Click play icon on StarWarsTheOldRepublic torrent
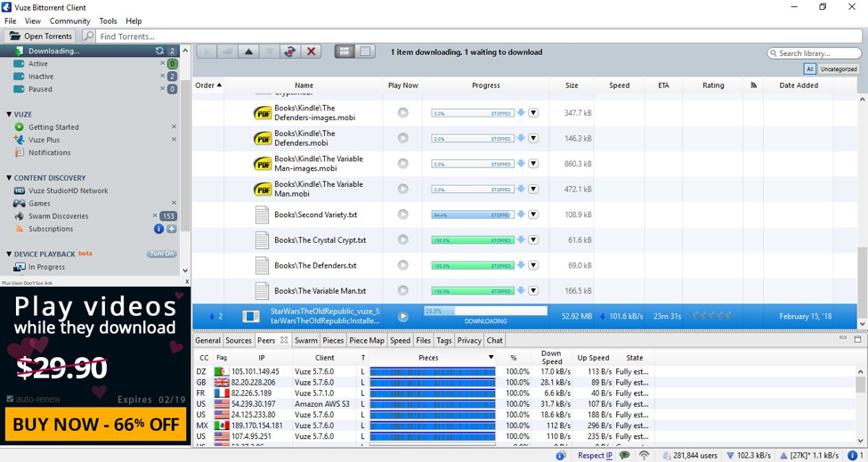 point(403,317)
